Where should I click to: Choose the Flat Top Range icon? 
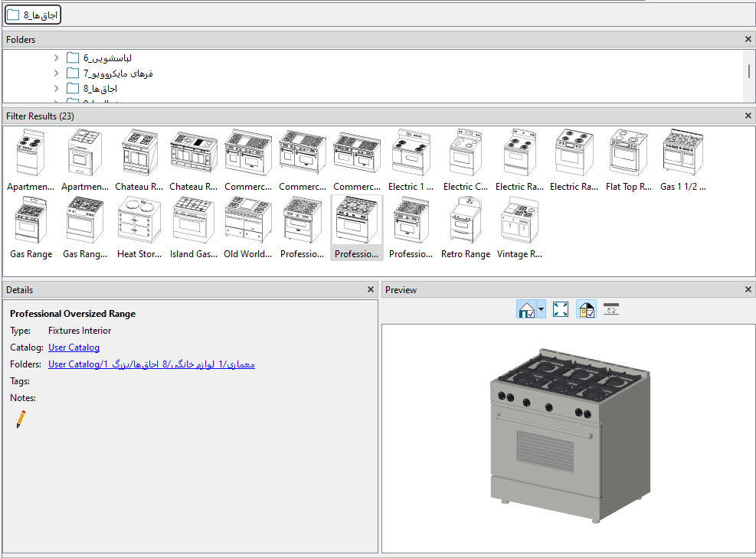628,161
